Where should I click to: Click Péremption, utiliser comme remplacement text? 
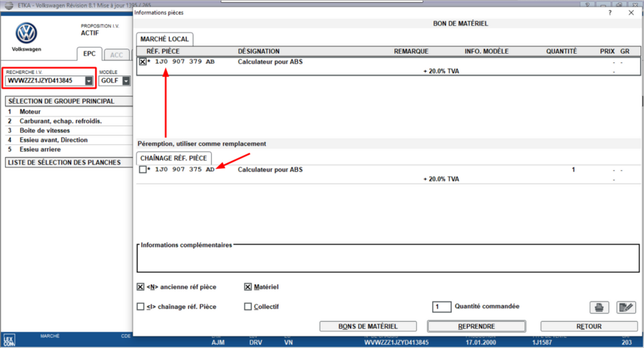(202, 144)
